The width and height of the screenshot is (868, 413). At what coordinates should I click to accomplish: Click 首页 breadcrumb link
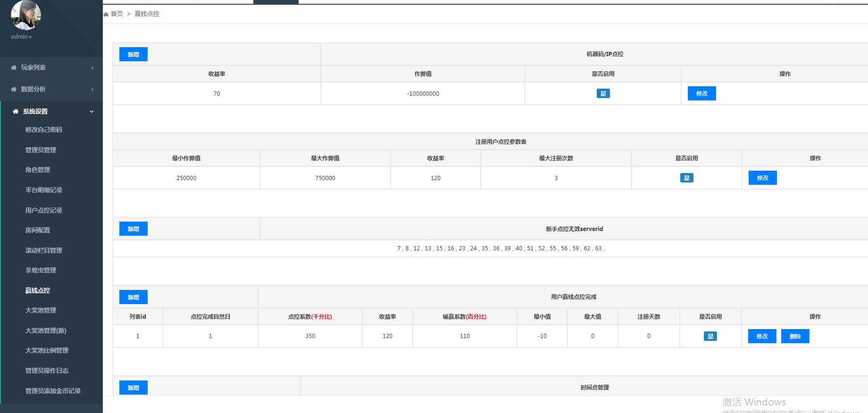click(117, 14)
